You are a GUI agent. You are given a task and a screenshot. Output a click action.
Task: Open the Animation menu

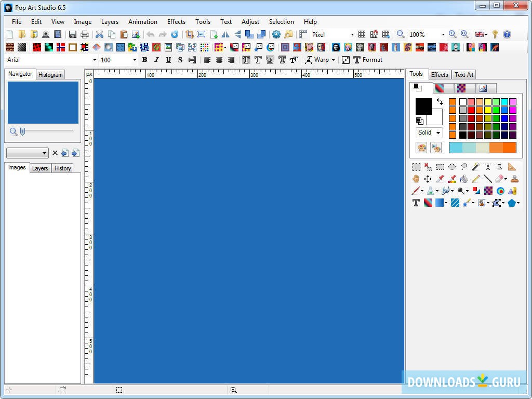click(142, 22)
